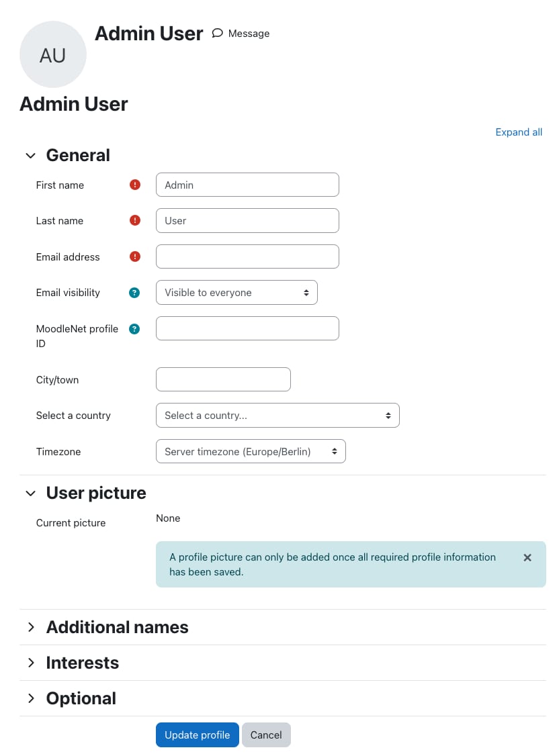Click the AU avatar picture
Viewport: 559px width, 756px height.
click(x=53, y=54)
